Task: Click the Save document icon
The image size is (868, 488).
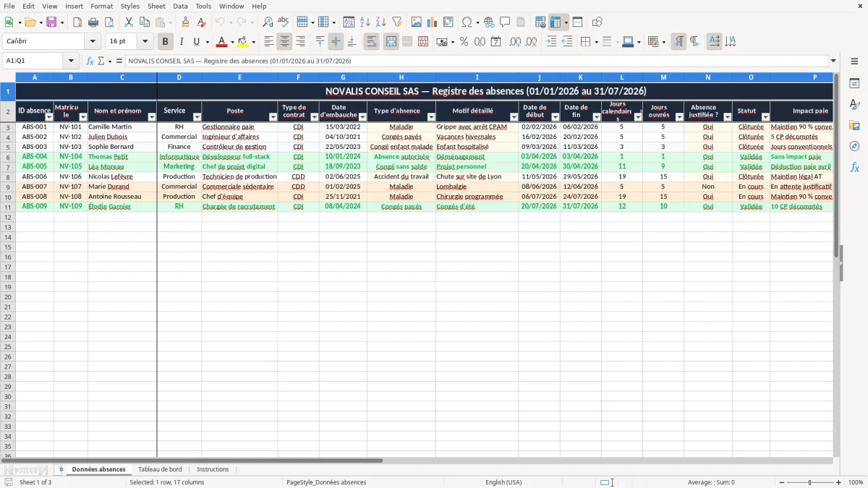Action: (x=51, y=22)
